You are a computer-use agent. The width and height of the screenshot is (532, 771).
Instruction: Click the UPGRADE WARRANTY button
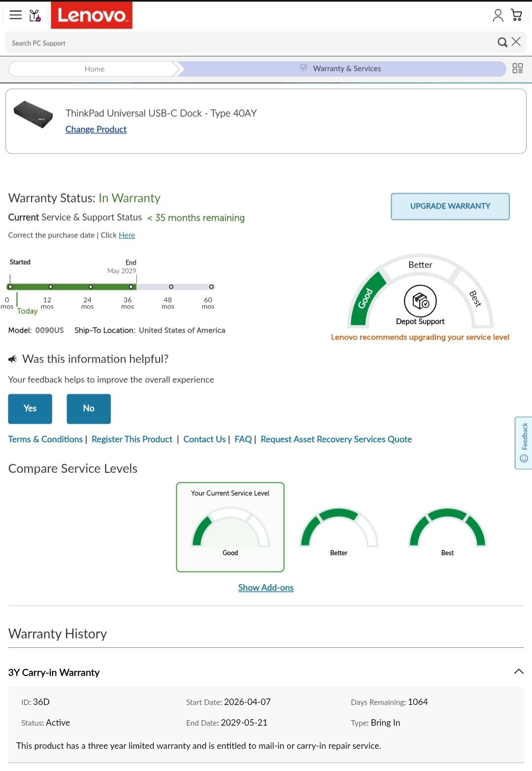(450, 206)
